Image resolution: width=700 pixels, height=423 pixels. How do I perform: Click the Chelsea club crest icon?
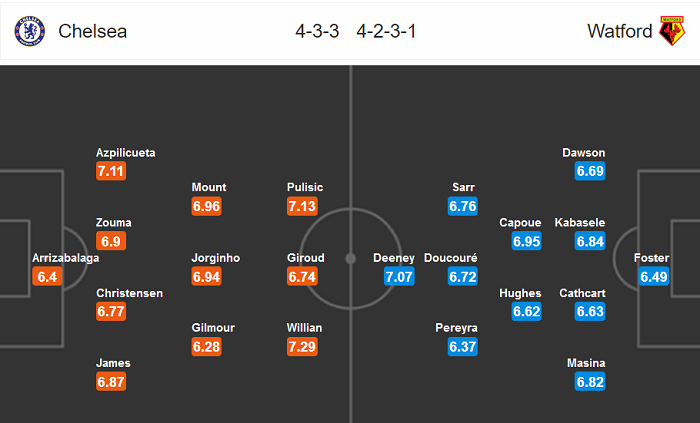pos(29,31)
